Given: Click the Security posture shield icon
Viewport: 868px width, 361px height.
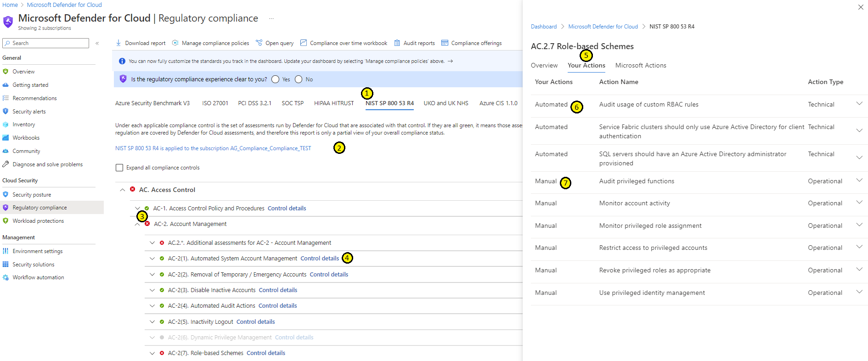Looking at the screenshot, I should pyautogui.click(x=6, y=194).
